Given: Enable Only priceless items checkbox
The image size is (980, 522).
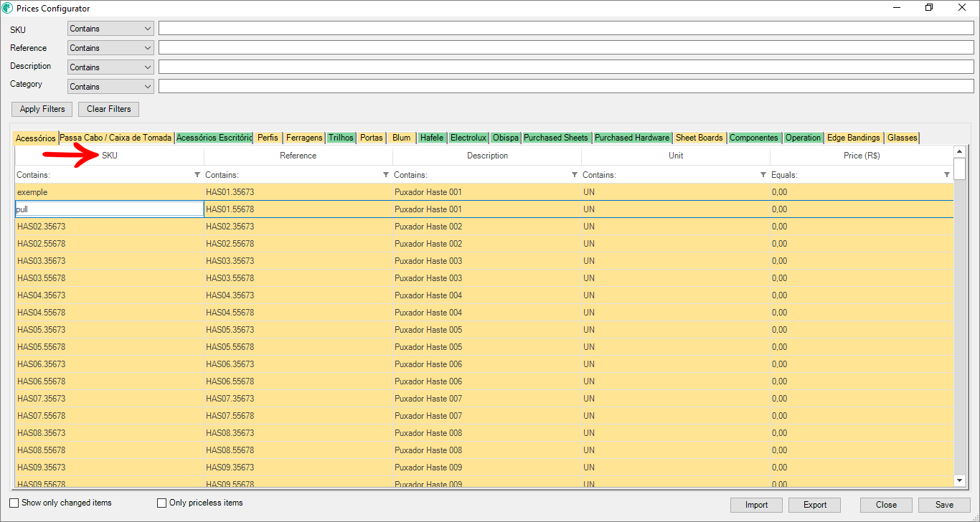Looking at the screenshot, I should coord(161,503).
